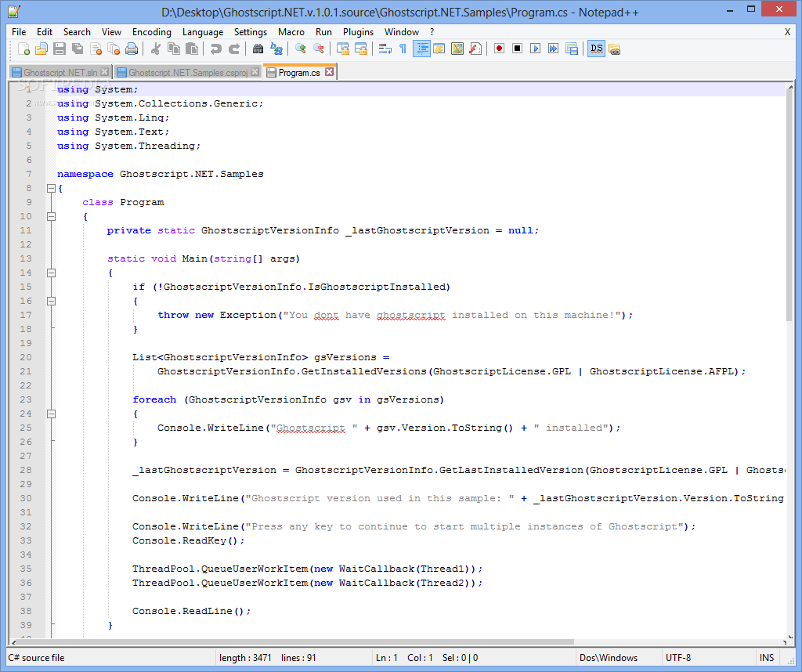Open the document map icon
This screenshot has height=672, width=802.
click(x=457, y=49)
